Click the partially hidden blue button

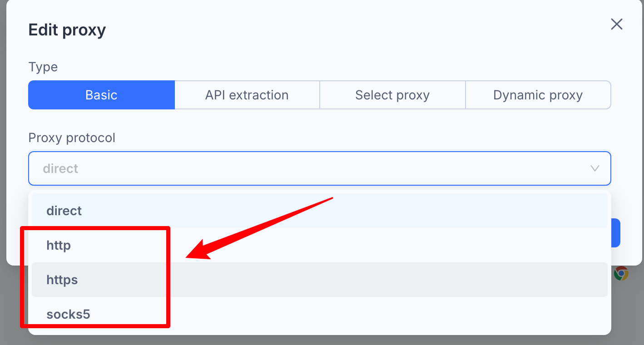pos(615,233)
